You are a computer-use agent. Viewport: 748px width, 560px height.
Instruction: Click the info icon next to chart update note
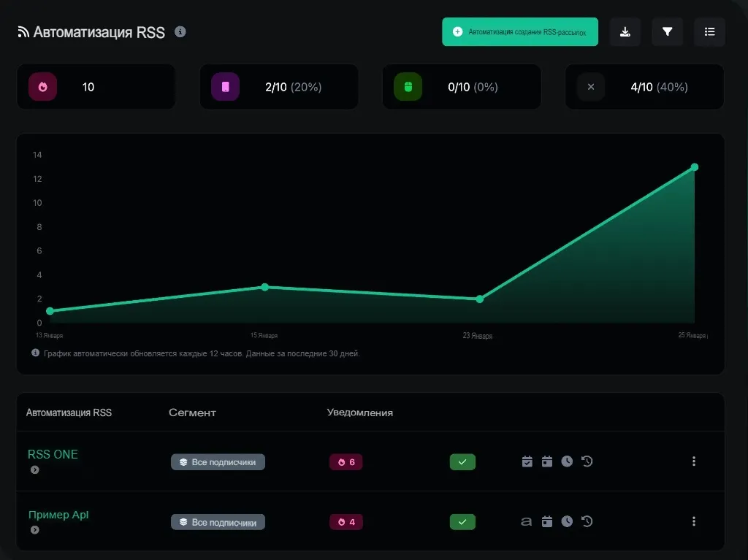(x=35, y=353)
